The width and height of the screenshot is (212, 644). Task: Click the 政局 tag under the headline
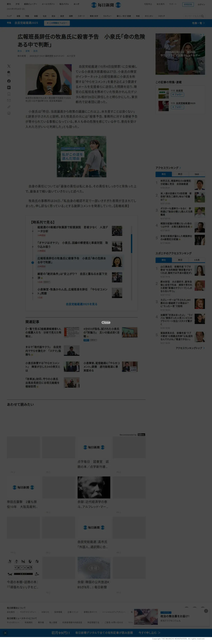[x=35, y=51]
